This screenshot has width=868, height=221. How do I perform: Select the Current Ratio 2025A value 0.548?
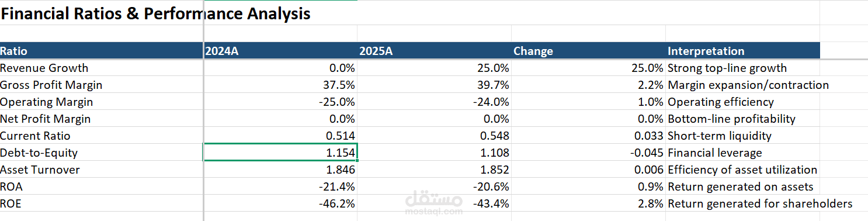tap(435, 136)
